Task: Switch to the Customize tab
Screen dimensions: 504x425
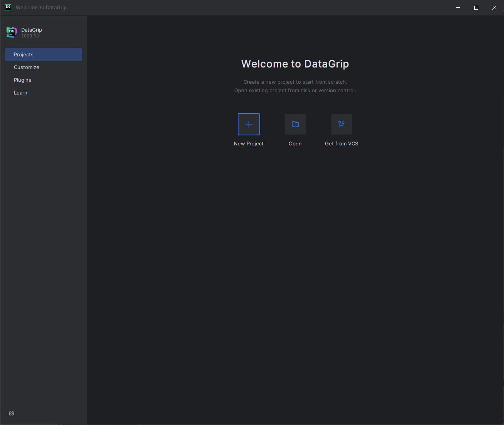Action: [44, 67]
